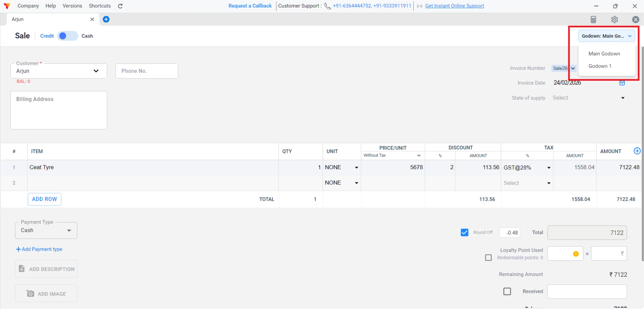Open invoice settings via the gear icon
This screenshot has height=309, width=644.
tap(614, 19)
